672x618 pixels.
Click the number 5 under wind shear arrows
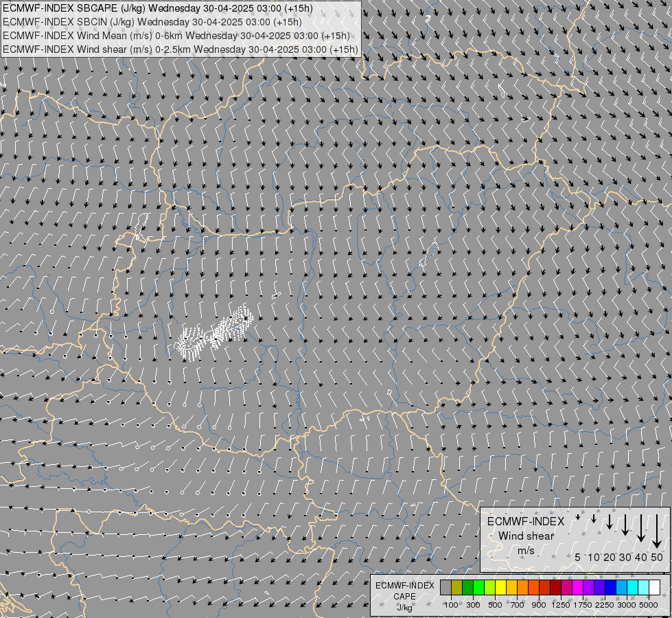(x=578, y=557)
